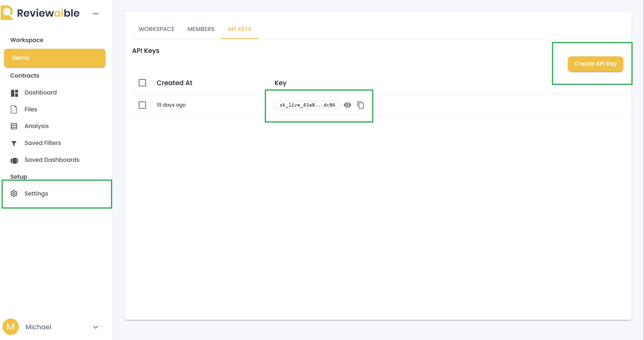Toggle the select-all checkbox in the header
This screenshot has height=340, width=644.
[142, 83]
